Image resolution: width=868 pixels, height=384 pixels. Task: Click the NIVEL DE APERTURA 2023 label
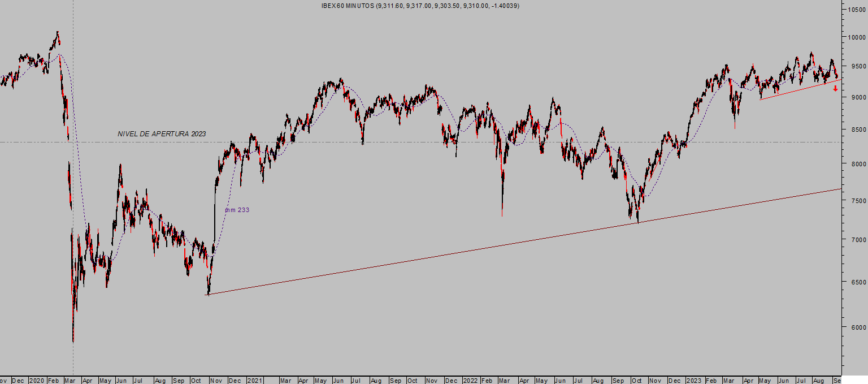tap(162, 134)
